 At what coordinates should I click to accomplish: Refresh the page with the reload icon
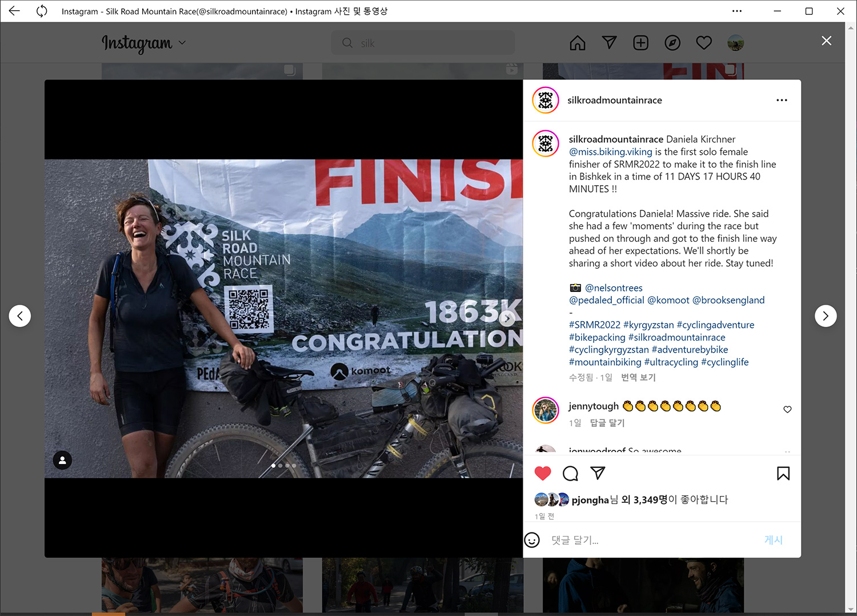[42, 11]
